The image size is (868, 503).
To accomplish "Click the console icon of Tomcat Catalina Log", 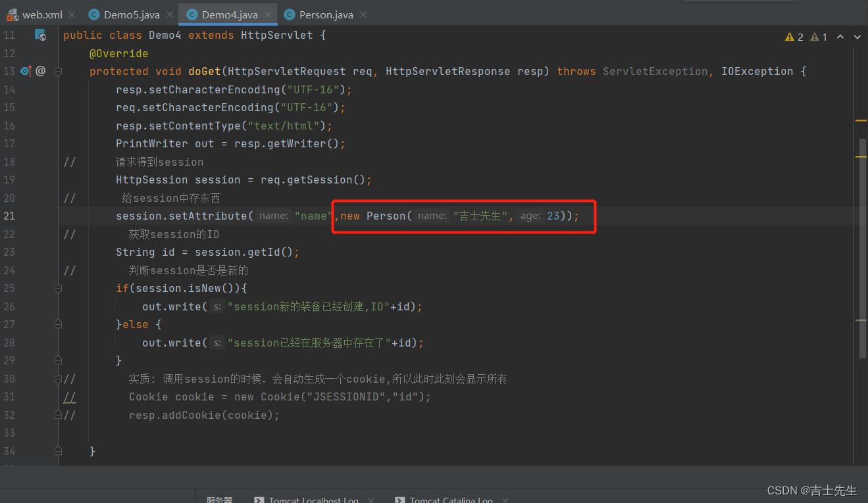I will pyautogui.click(x=399, y=500).
